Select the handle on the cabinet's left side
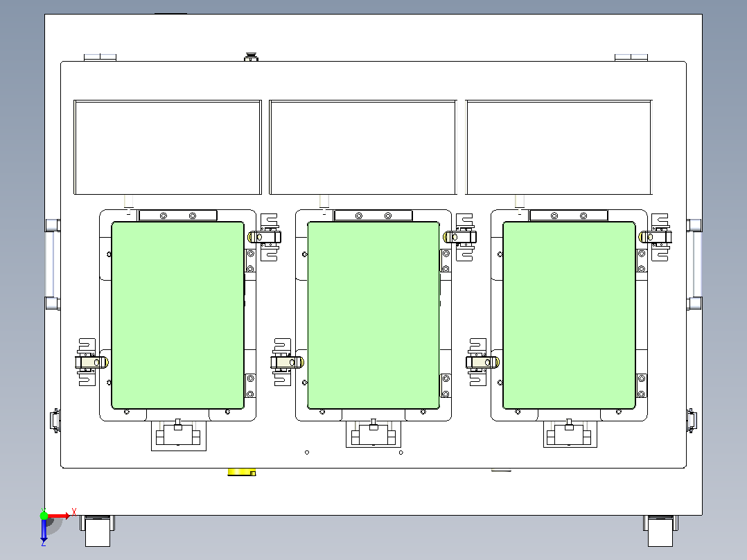Viewport: 747px width, 560px height. click(52, 265)
